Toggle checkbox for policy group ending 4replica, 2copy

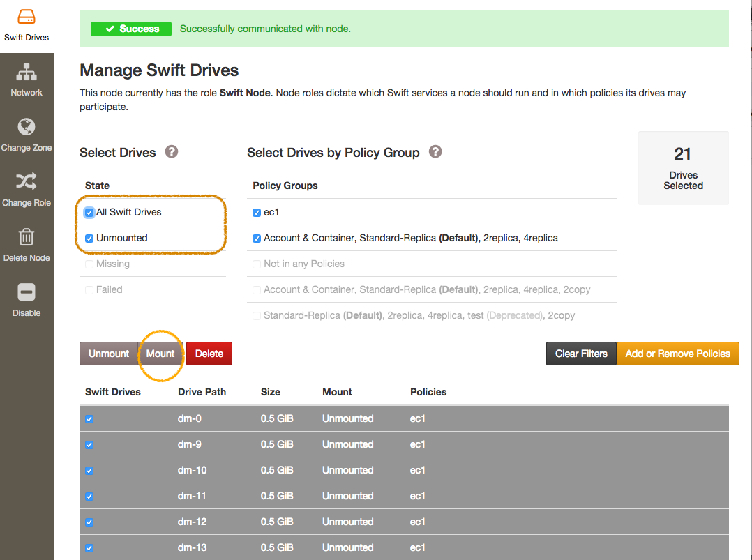[x=257, y=290]
